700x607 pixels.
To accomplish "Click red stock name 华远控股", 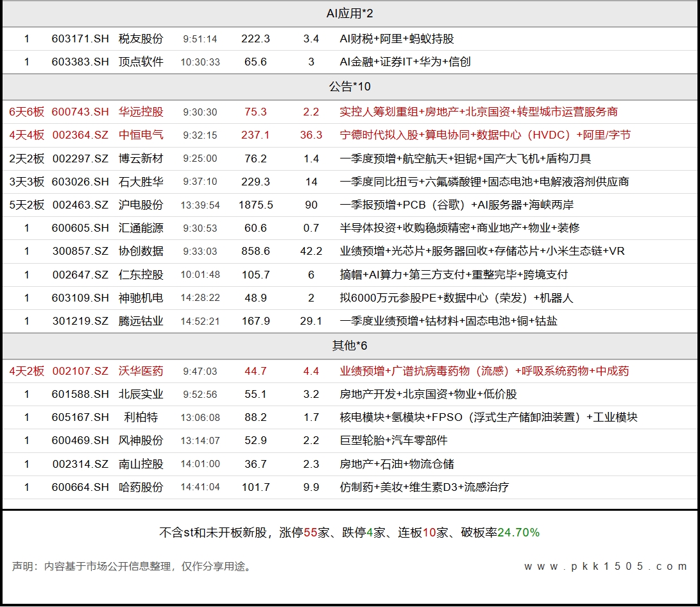I will (141, 112).
